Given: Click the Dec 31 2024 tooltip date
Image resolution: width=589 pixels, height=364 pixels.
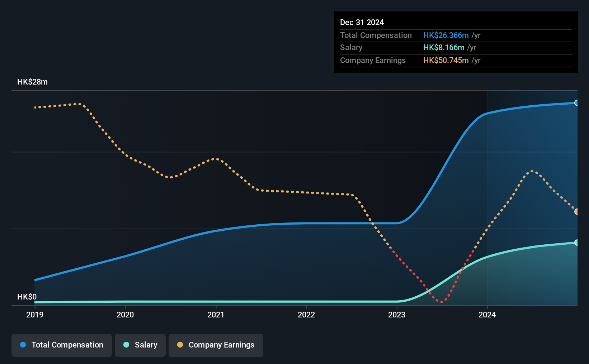Looking at the screenshot, I should (x=362, y=22).
